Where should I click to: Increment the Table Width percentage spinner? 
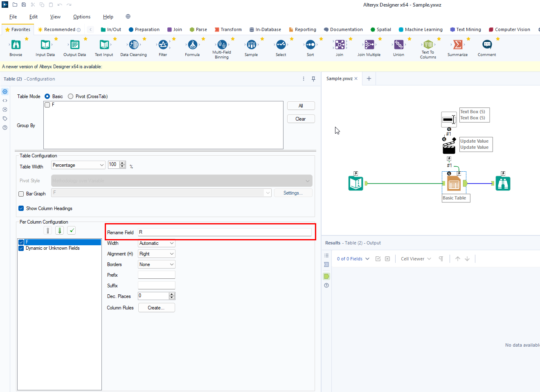point(122,163)
